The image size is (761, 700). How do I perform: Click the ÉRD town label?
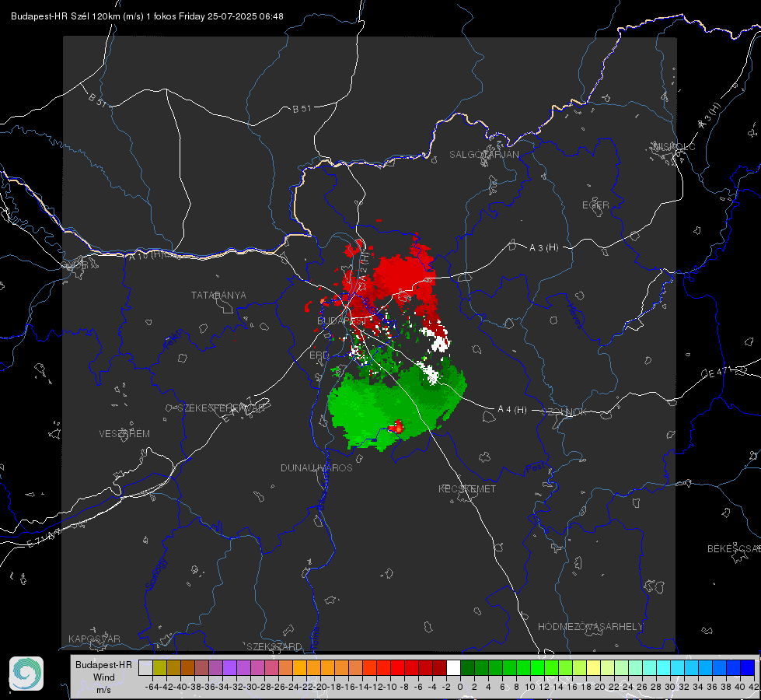(319, 355)
